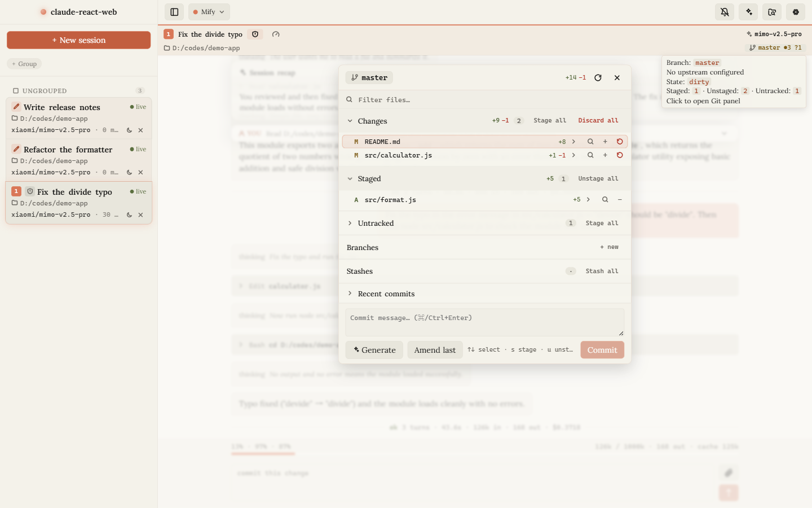The image size is (812, 508).
Task: Open the folder search icon in toolbar
Action: click(x=773, y=12)
